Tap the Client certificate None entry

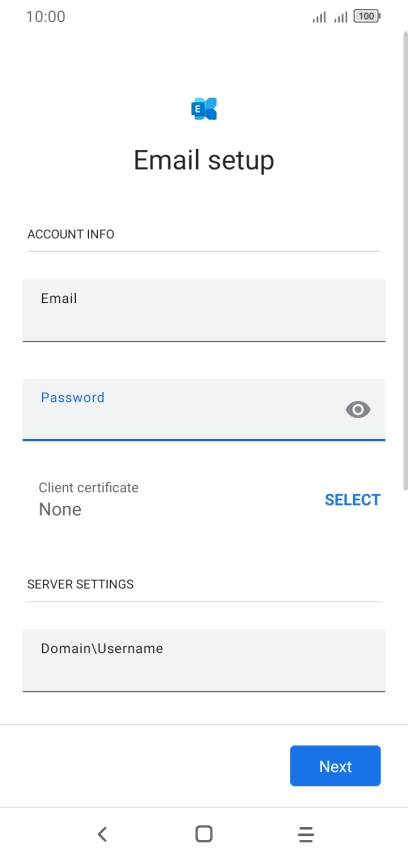[x=88, y=500]
